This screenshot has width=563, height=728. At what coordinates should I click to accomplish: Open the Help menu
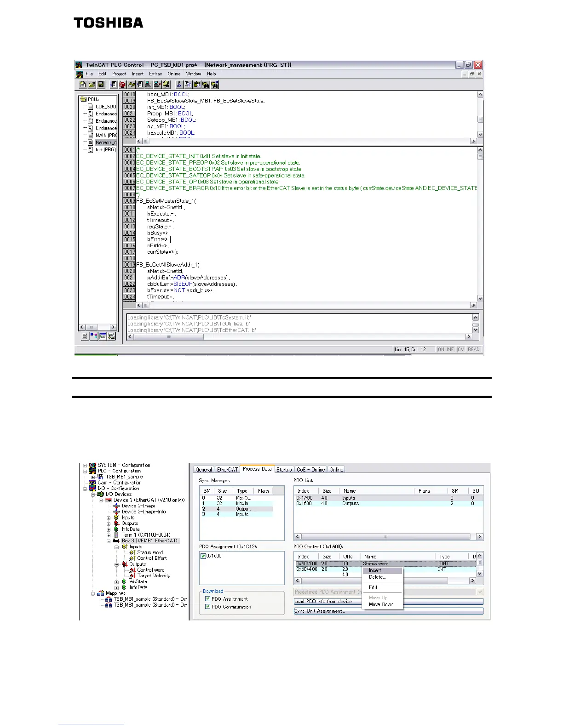click(x=212, y=74)
